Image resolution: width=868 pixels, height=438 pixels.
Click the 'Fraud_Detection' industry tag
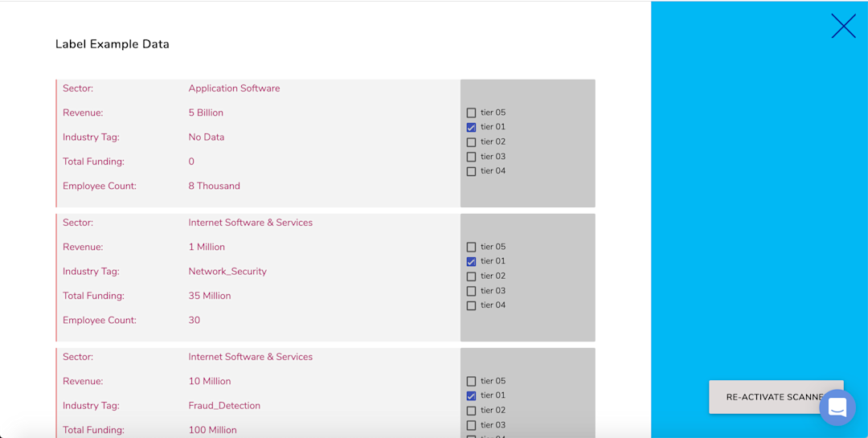[224, 405]
